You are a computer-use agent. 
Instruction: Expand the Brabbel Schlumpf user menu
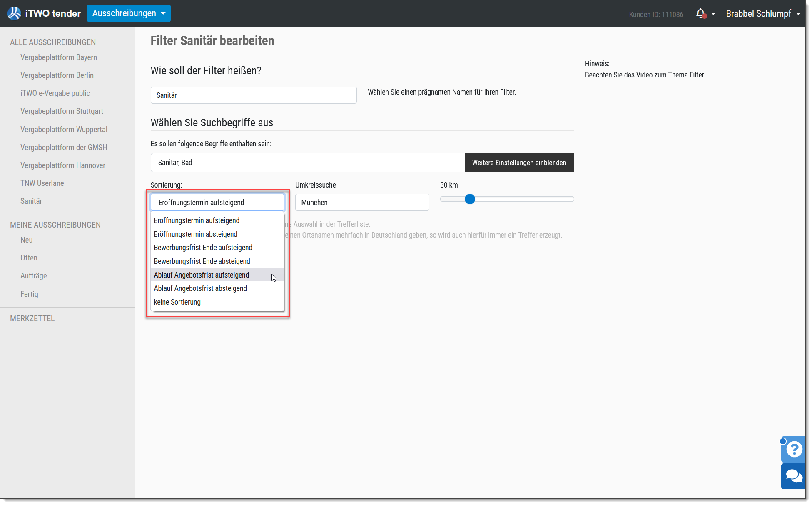(763, 13)
